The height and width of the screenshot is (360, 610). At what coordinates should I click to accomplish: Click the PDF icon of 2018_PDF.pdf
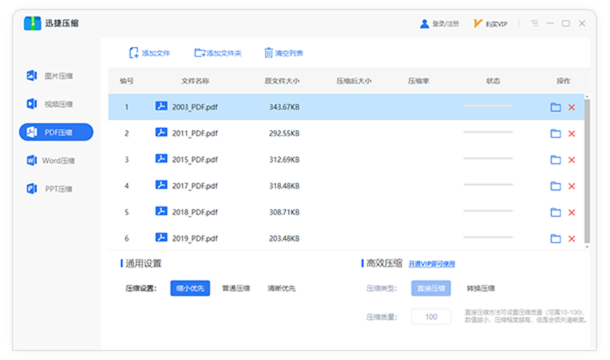[x=161, y=211]
